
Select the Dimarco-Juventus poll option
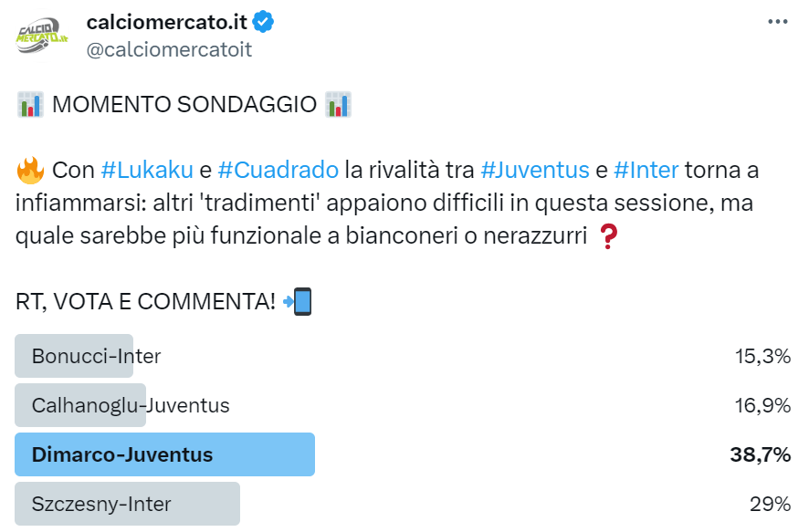[x=122, y=454]
